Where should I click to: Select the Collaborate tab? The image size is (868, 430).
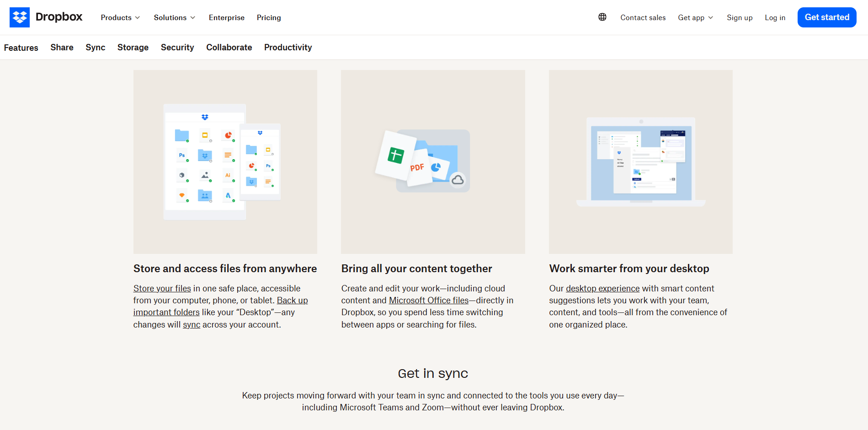229,48
